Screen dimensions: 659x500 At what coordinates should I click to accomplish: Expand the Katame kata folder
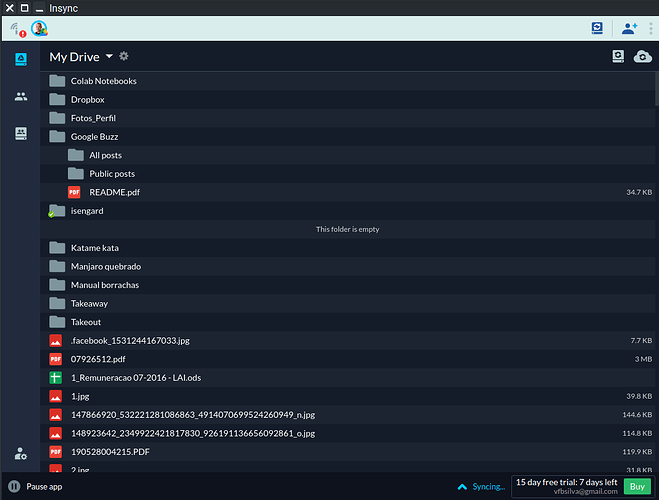348,247
